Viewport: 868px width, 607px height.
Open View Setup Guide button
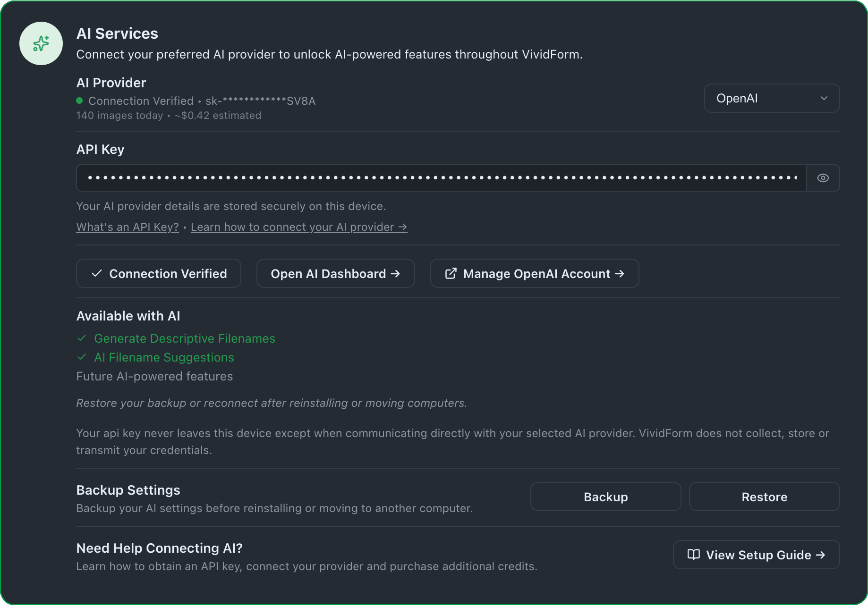(x=756, y=555)
